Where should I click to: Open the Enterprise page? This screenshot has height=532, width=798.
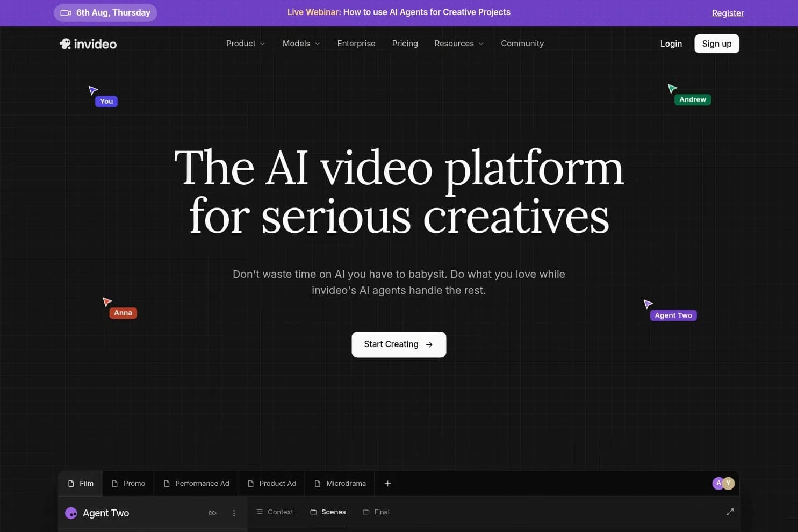(356, 44)
